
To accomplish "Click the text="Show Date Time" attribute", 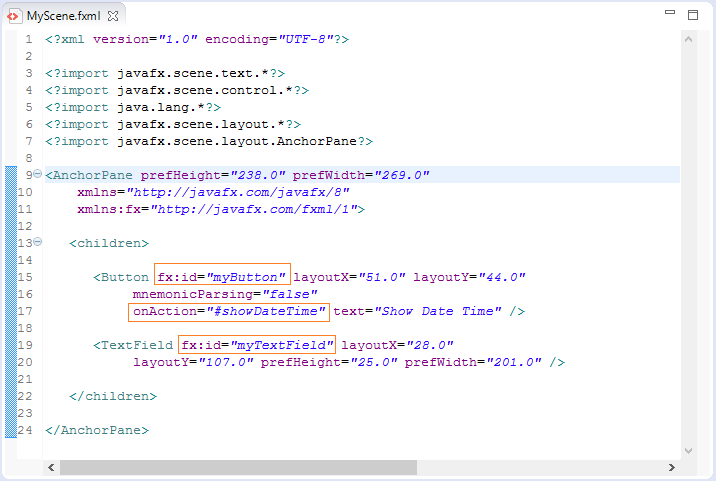I will [417, 312].
